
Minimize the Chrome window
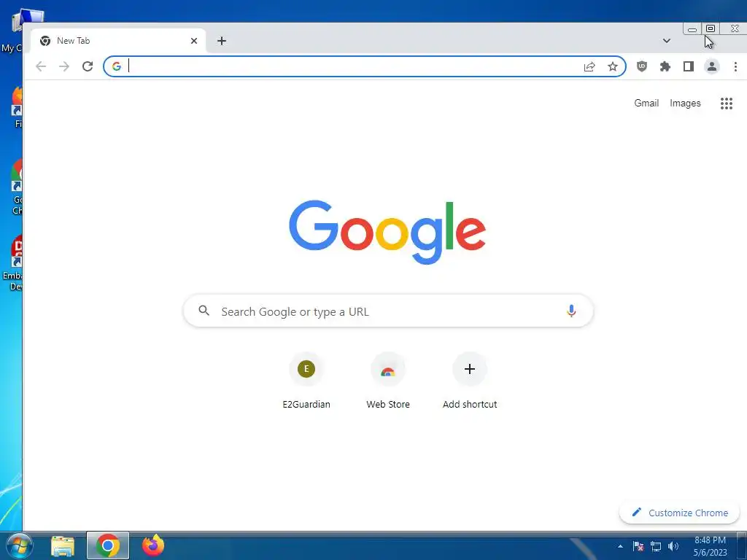click(692, 29)
